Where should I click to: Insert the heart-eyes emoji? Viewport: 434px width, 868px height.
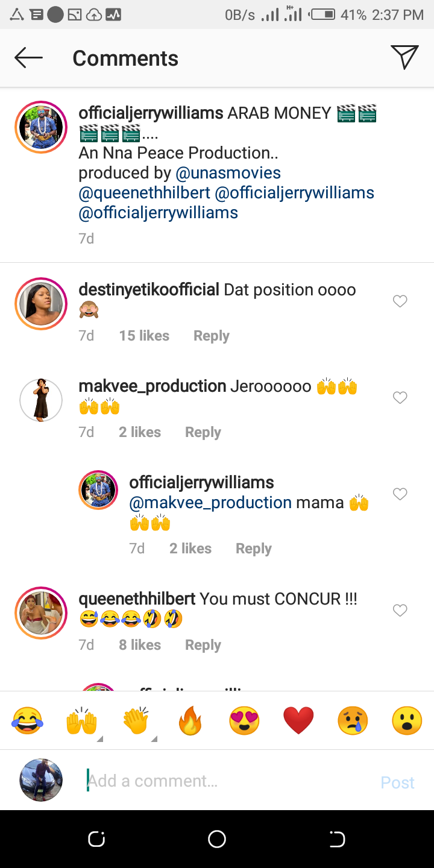(x=244, y=720)
